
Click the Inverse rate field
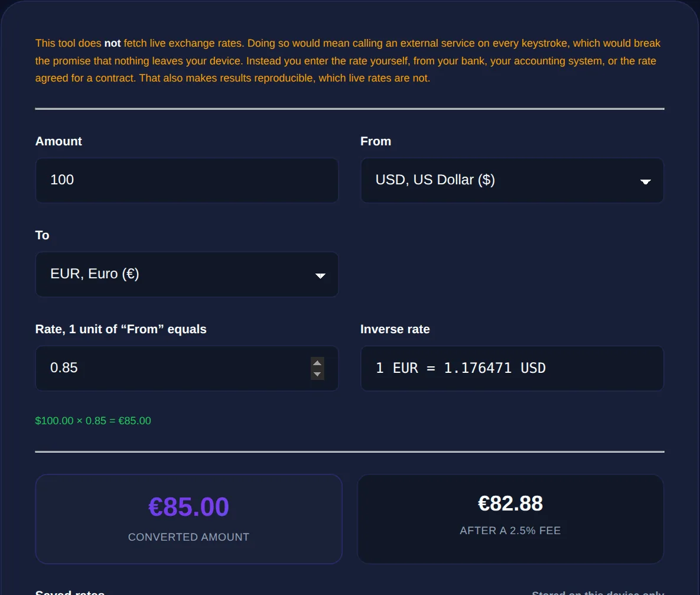512,368
